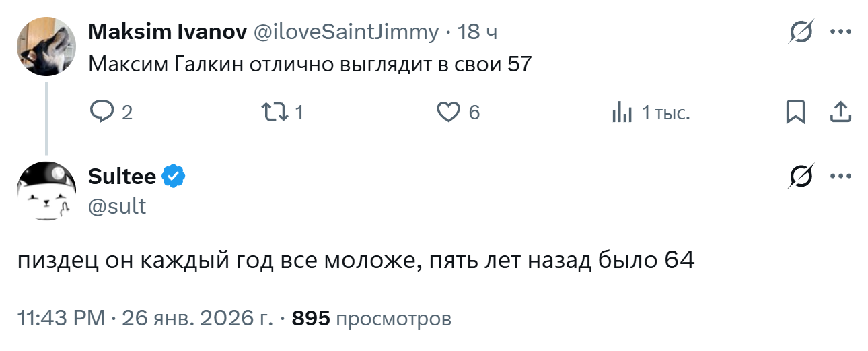Bookmark Maksim Ivanov's tweet

click(795, 112)
